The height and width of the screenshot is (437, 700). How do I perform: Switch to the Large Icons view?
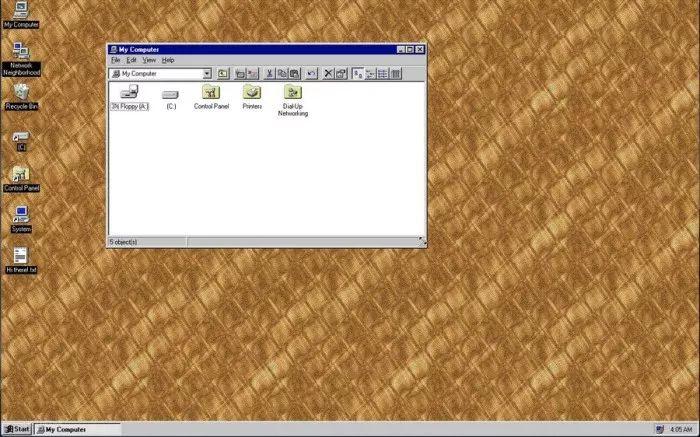pyautogui.click(x=358, y=74)
